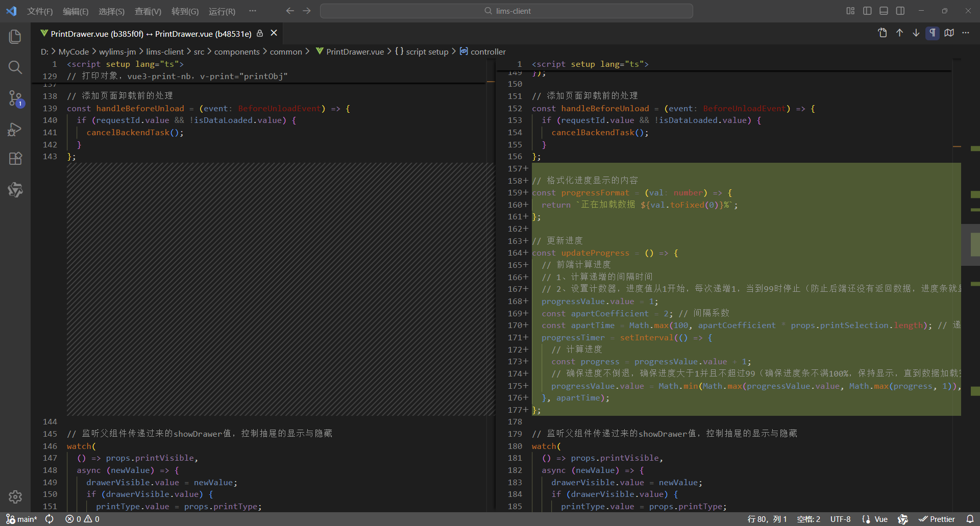Screen dimensions: 980x526
Task: Select the Testing flask icon in activity bar
Action: pyautogui.click(x=15, y=190)
